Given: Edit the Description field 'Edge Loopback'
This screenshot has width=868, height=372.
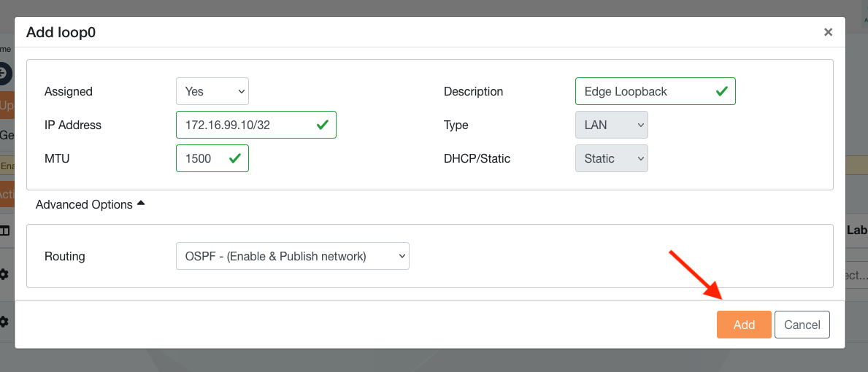Looking at the screenshot, I should click(x=642, y=91).
